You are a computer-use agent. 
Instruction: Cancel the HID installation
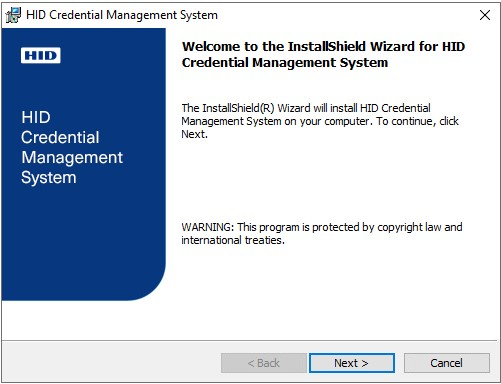447,363
